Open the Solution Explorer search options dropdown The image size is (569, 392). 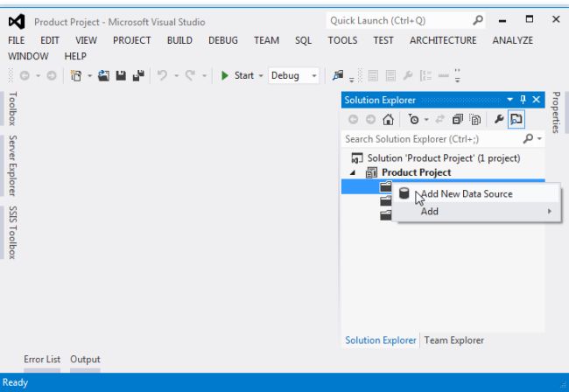(539, 138)
